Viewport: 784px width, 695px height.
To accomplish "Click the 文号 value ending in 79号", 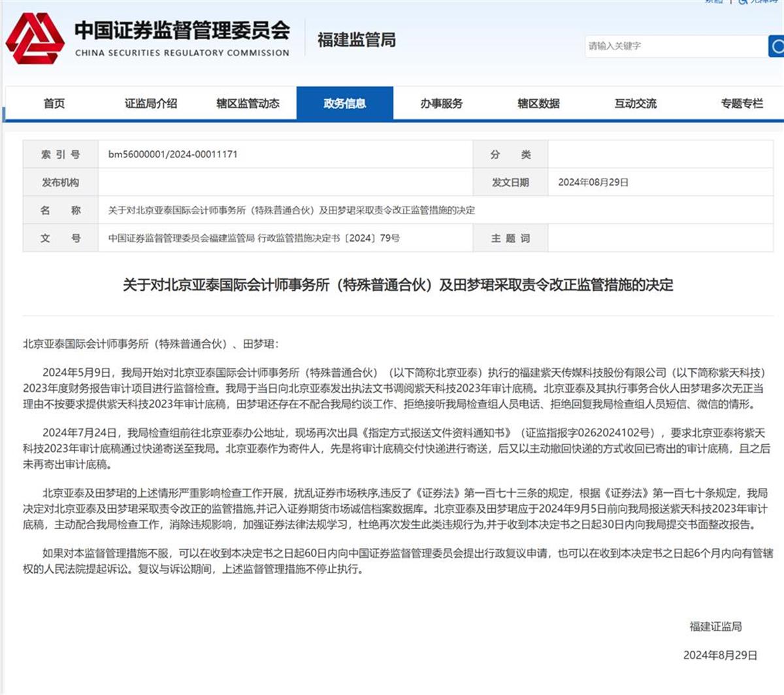I will [253, 238].
